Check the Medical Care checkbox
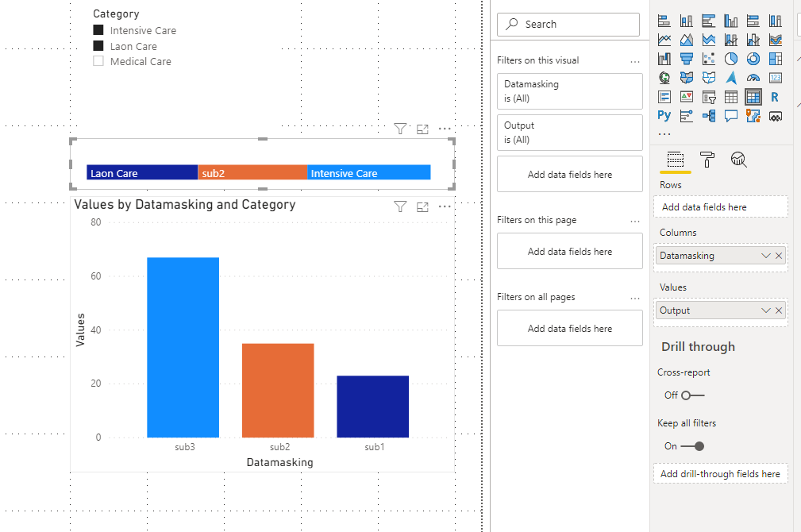The width and height of the screenshot is (801, 532). point(98,61)
